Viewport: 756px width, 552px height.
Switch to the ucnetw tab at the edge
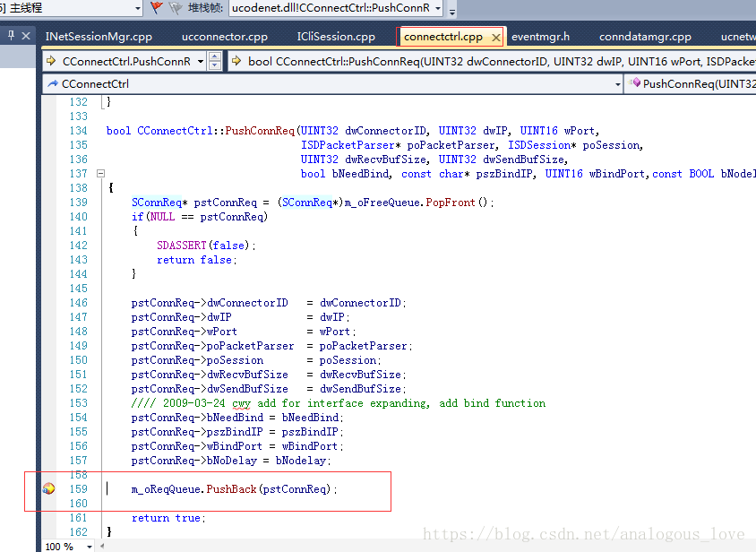pyautogui.click(x=738, y=37)
